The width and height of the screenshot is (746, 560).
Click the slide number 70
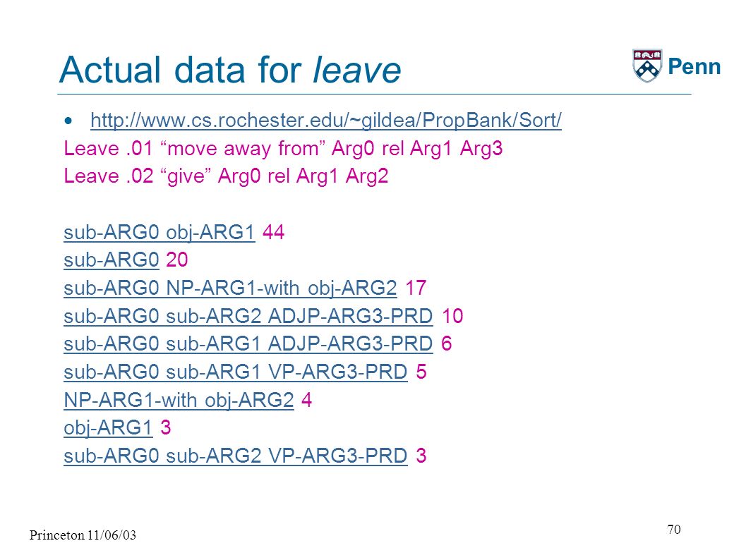click(x=674, y=529)
